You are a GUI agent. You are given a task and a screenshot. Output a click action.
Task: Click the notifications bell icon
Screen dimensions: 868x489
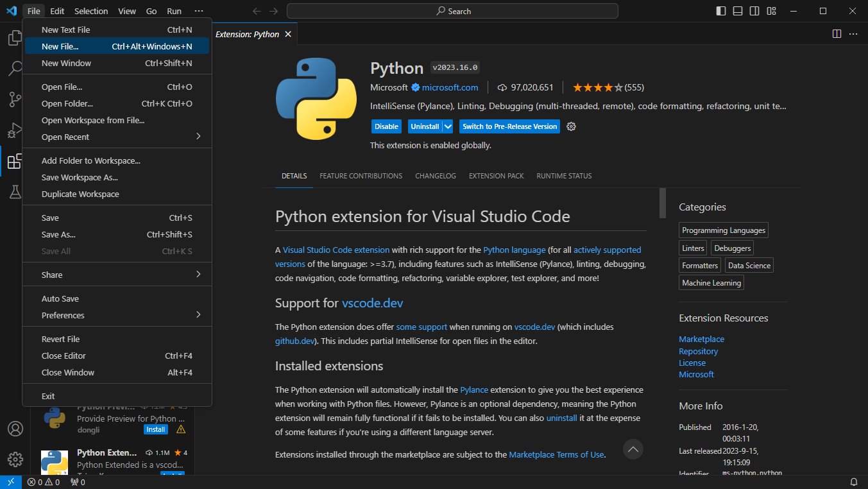(854, 482)
